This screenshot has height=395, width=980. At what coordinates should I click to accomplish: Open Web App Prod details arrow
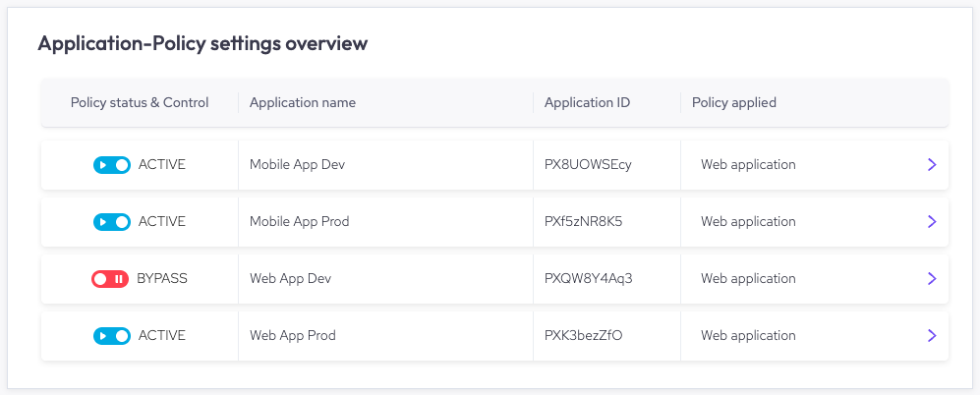pos(931,336)
